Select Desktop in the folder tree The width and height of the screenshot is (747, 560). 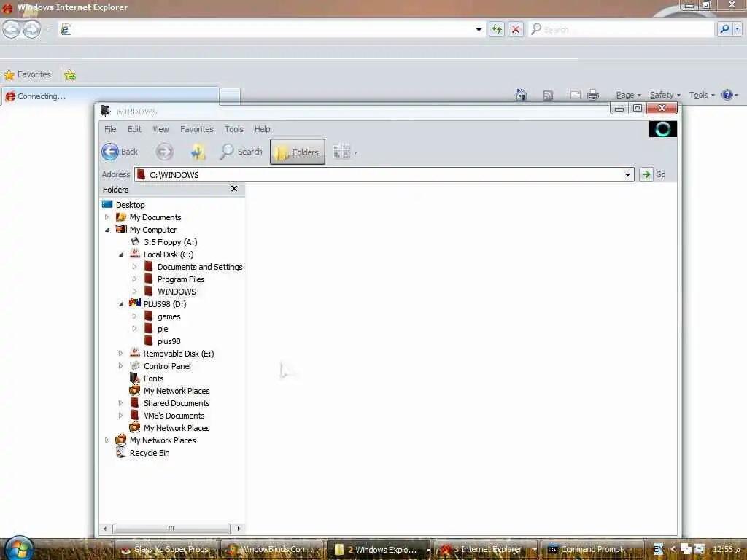(130, 205)
